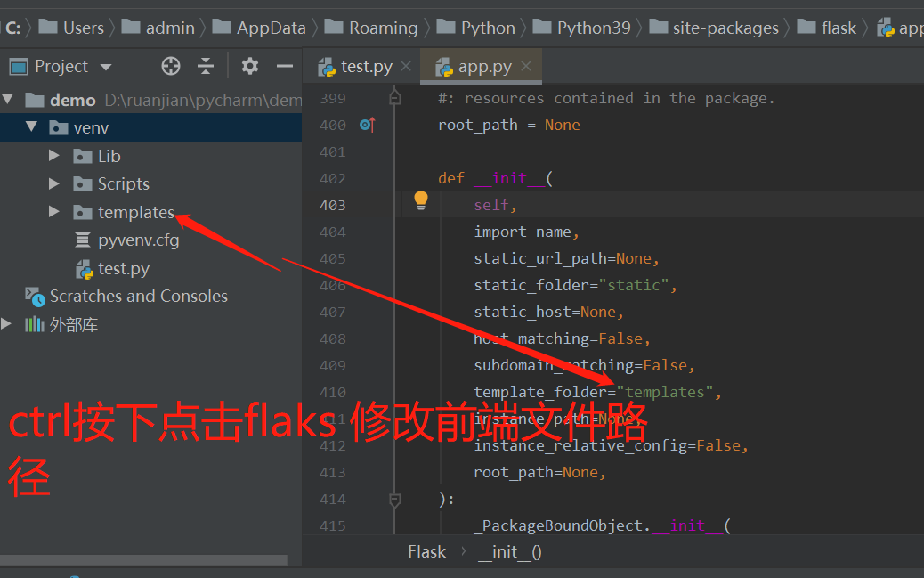Viewport: 924px width, 578px height.
Task: Click "static_host=None" on line 407
Action: [x=545, y=312]
